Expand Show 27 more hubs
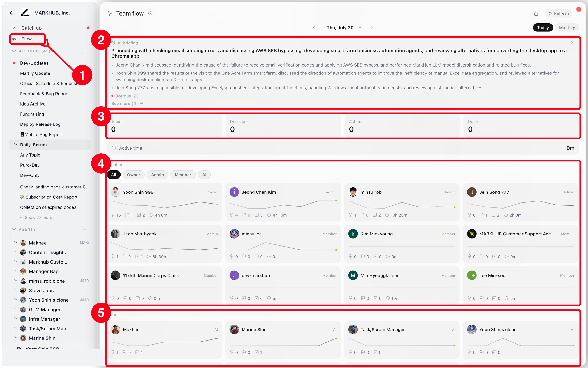 pos(36,217)
